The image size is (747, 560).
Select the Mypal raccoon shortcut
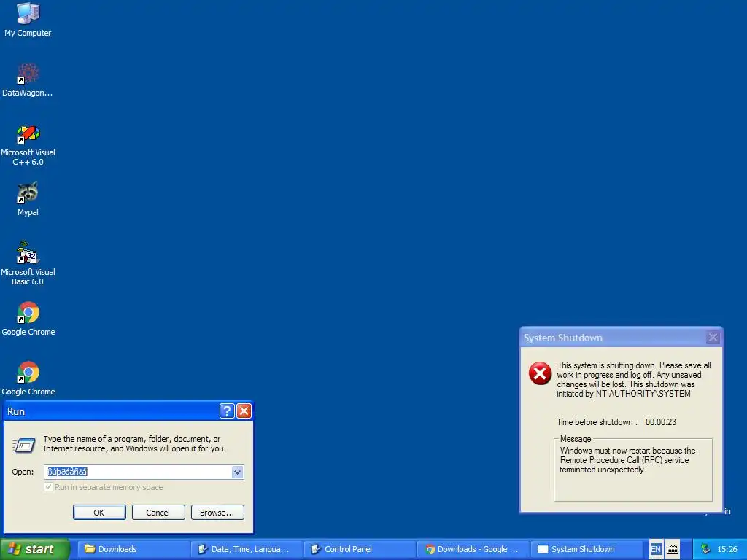pos(28,198)
